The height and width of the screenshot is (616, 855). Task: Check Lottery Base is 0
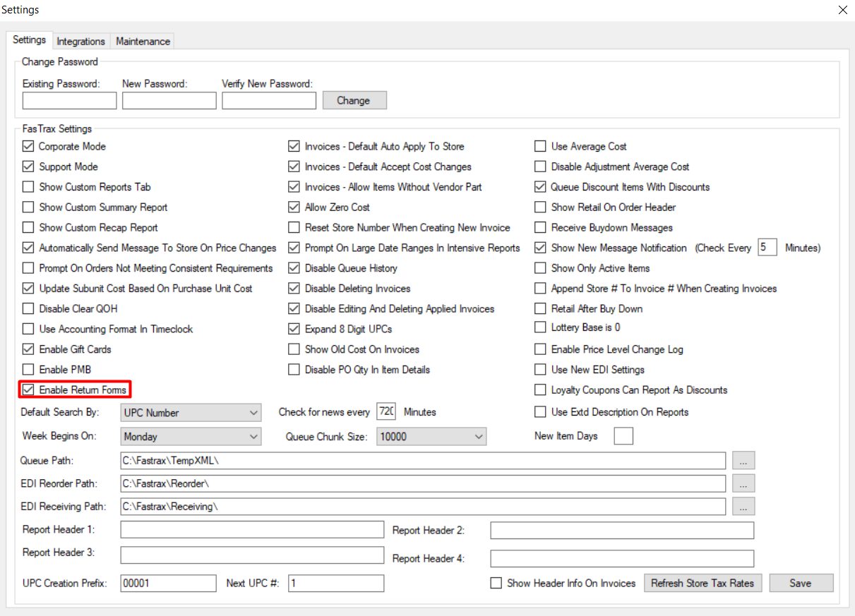[540, 327]
